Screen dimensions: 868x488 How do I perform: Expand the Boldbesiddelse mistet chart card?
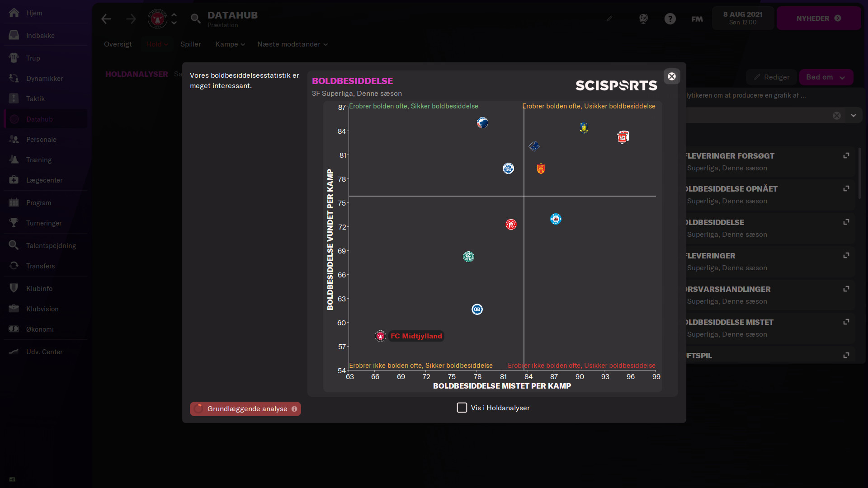[x=846, y=322]
